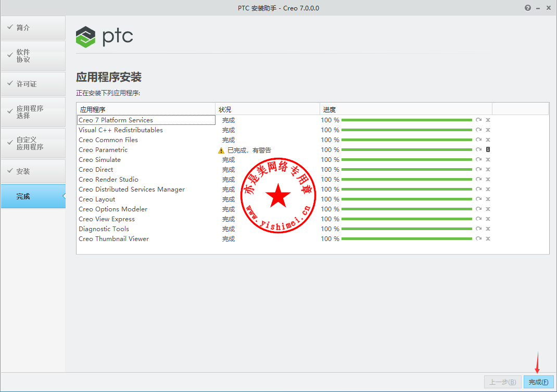Viewport: 557px width, 392px height.
Task: Open help via the question mark icon
Action: [528, 8]
